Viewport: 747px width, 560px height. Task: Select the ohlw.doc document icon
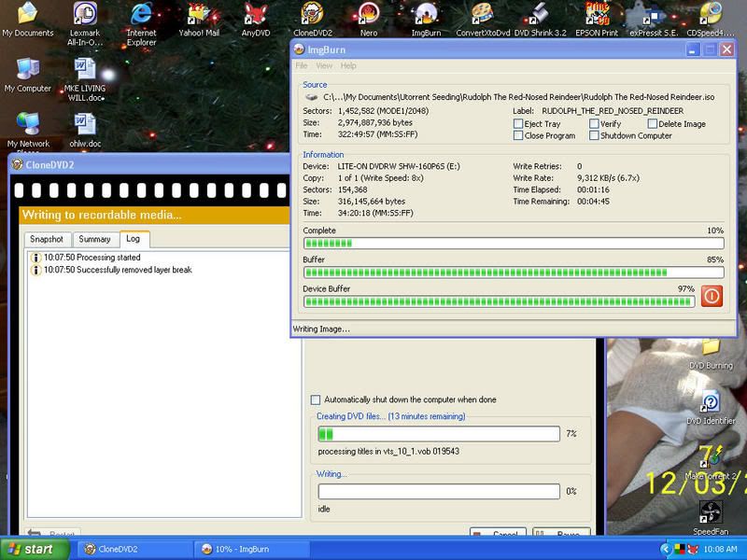(x=85, y=130)
